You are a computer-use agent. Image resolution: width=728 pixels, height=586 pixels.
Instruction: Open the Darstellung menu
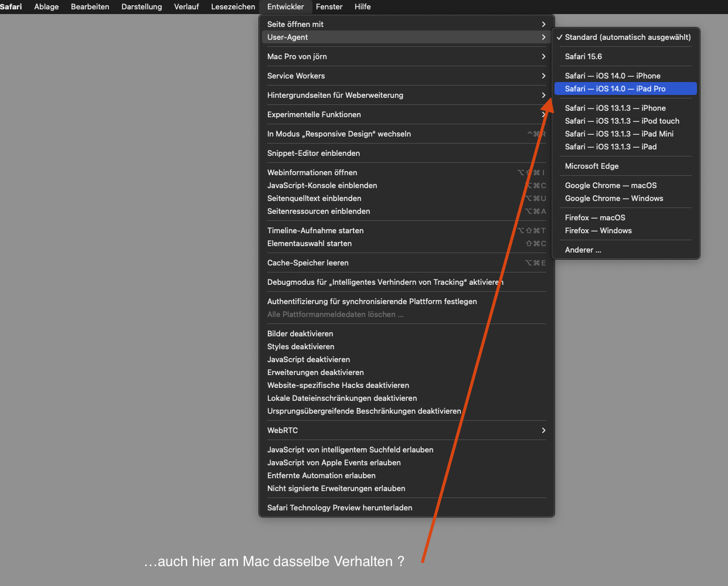141,6
